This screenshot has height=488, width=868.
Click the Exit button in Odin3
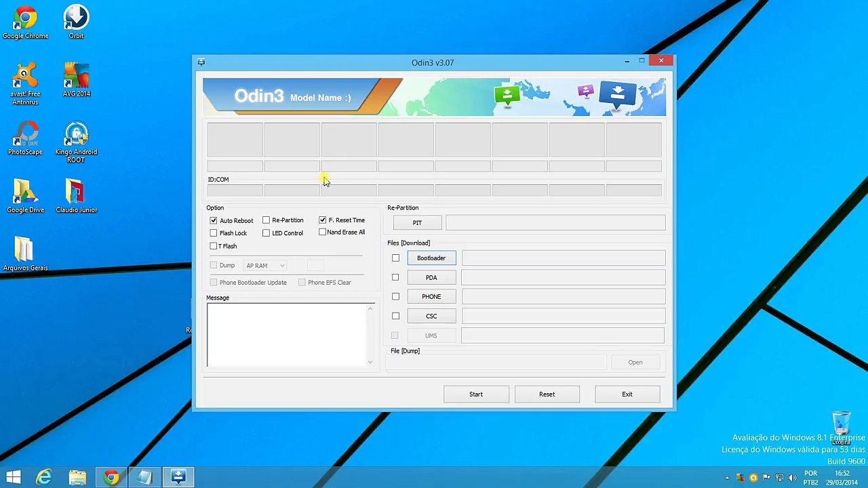tap(627, 394)
